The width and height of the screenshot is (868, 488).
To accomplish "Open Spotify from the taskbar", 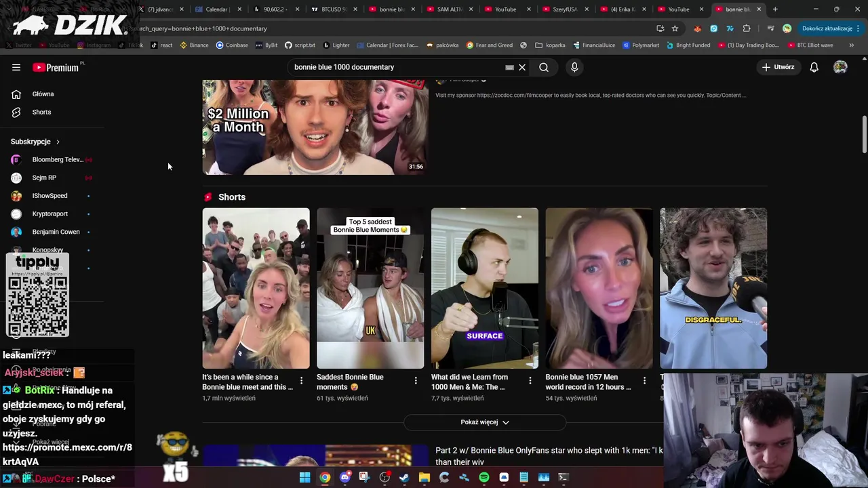I will click(484, 477).
